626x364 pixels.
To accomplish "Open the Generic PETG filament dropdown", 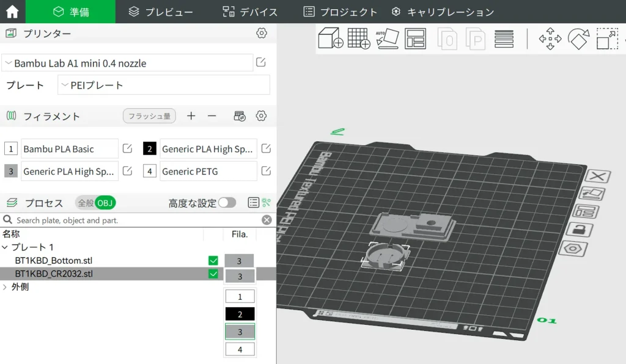I will pyautogui.click(x=208, y=172).
